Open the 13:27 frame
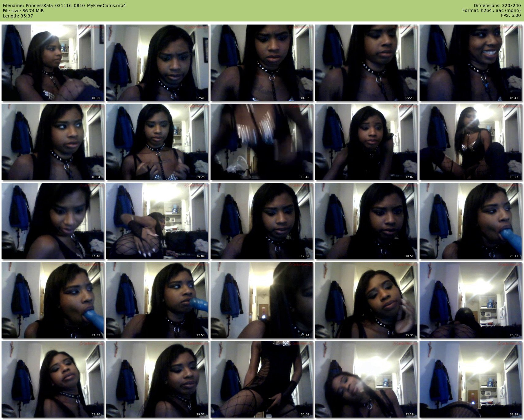Screen dimensions: 524x420 pyautogui.click(x=471, y=142)
